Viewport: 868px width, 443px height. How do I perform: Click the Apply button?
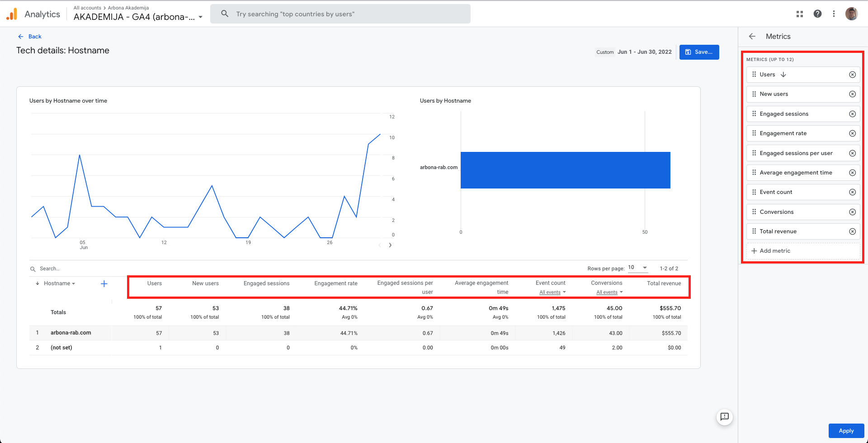point(846,431)
